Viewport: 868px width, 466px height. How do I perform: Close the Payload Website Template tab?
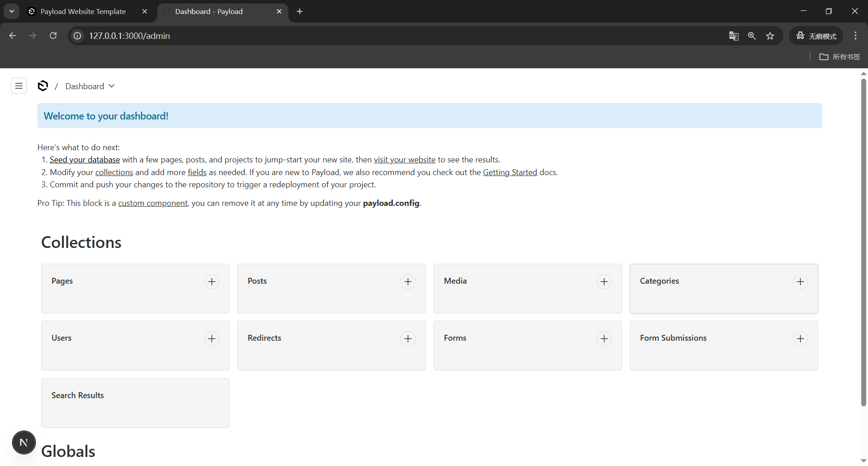(145, 11)
